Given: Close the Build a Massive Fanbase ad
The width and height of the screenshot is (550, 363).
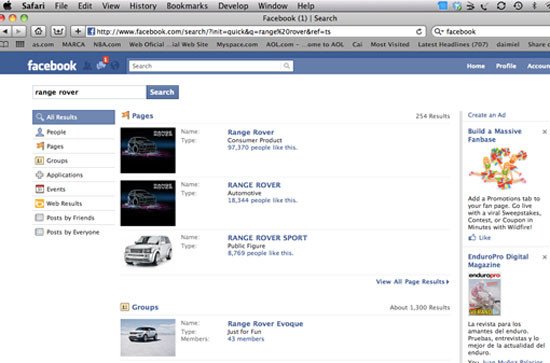Looking at the screenshot, I should [x=544, y=132].
